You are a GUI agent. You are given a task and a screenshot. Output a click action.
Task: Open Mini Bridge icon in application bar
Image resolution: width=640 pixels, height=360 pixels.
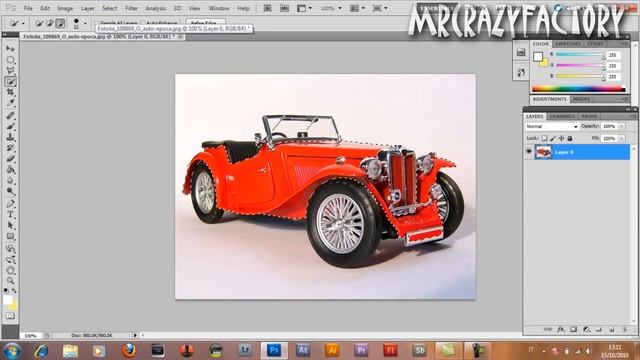pos(284,8)
